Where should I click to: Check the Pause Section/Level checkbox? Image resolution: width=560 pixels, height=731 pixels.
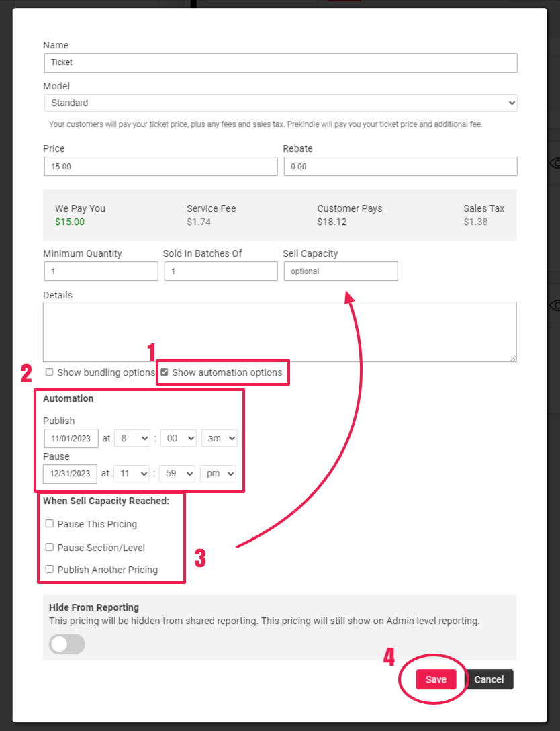(x=50, y=547)
